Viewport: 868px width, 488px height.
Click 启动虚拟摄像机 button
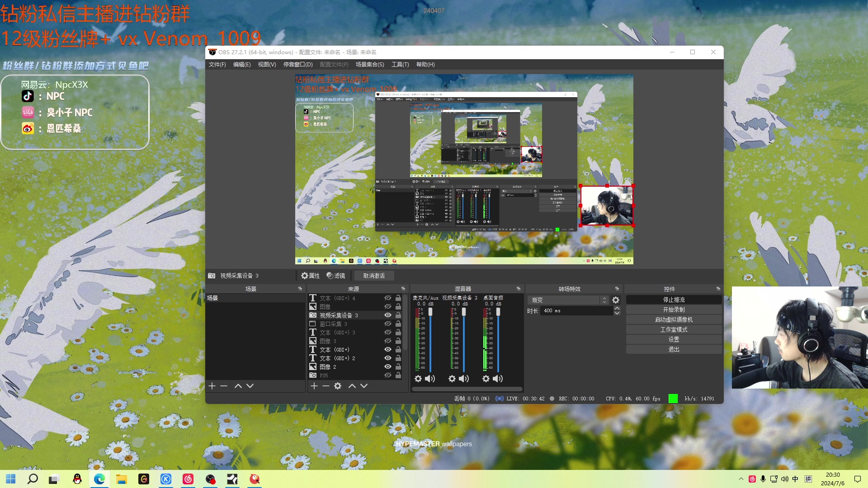point(674,320)
